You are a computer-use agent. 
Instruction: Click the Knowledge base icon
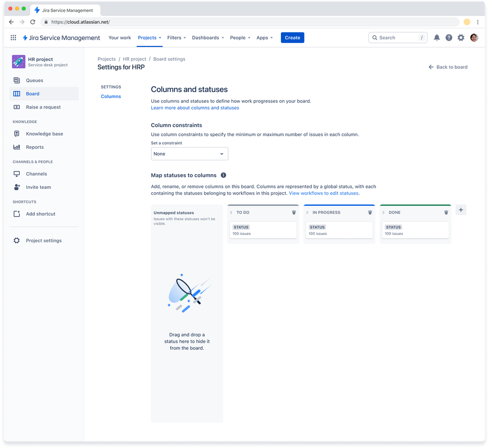click(17, 134)
